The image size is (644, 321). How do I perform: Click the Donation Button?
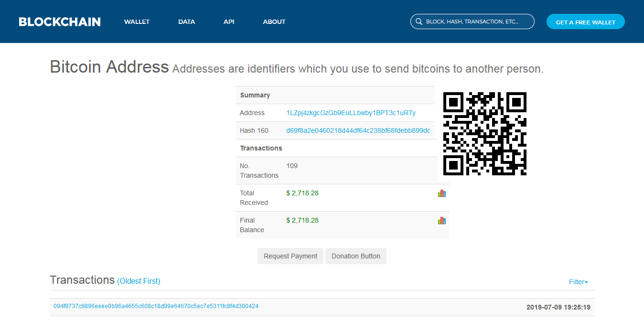click(x=356, y=256)
